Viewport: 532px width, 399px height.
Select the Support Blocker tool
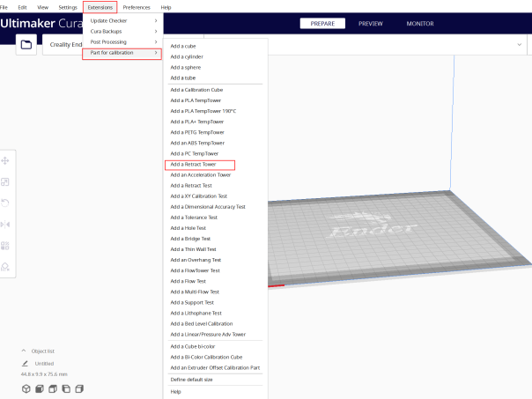5,267
